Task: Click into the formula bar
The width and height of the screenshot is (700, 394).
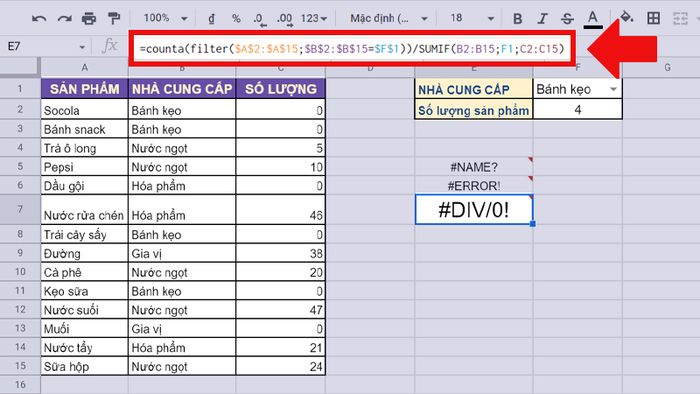Action: coord(352,48)
